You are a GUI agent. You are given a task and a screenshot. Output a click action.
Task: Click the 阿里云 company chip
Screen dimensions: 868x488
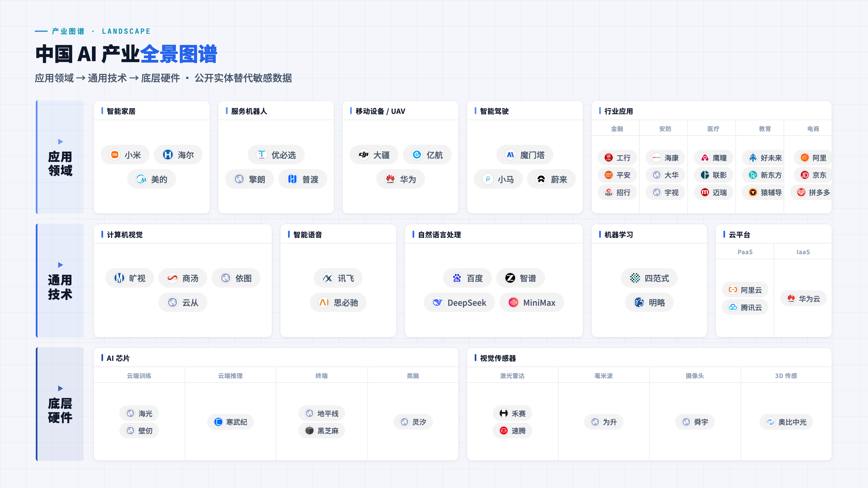pos(745,290)
